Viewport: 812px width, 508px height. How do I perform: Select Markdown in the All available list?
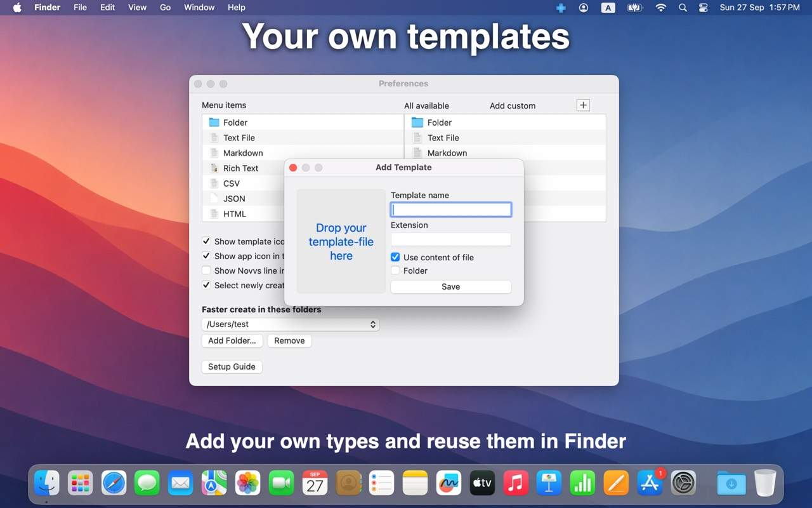point(505,153)
